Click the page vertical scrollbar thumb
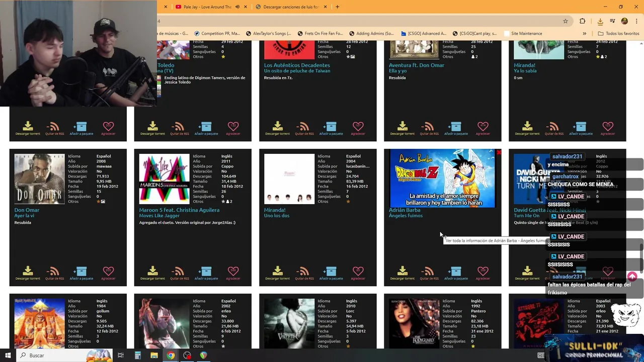The image size is (644, 362). [640, 257]
